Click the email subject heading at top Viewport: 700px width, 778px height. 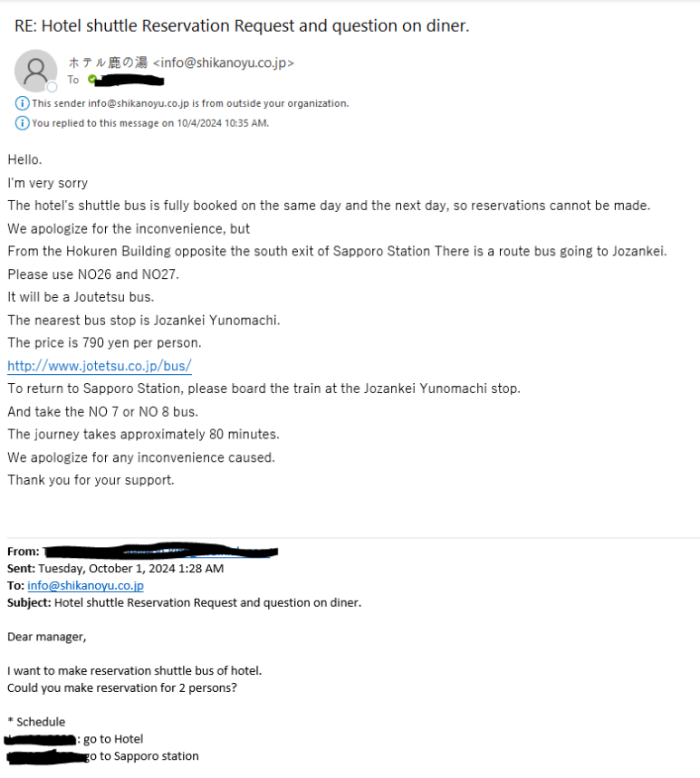(x=242, y=25)
